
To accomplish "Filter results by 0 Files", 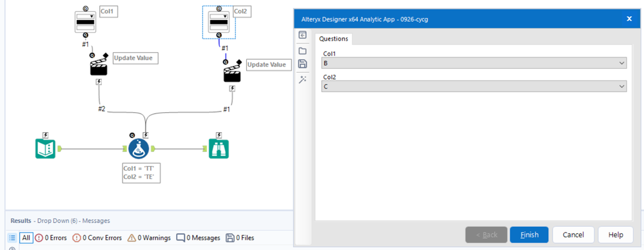I will click(240, 238).
